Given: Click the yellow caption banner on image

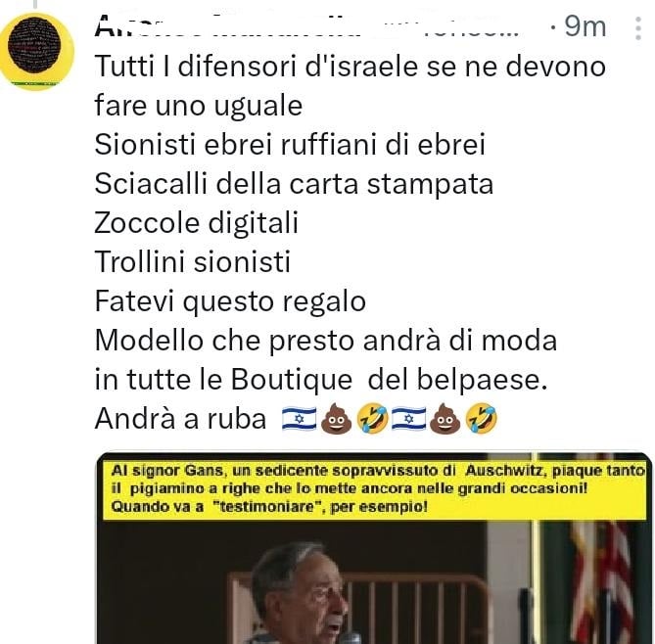Looking at the screenshot, I should (374, 489).
